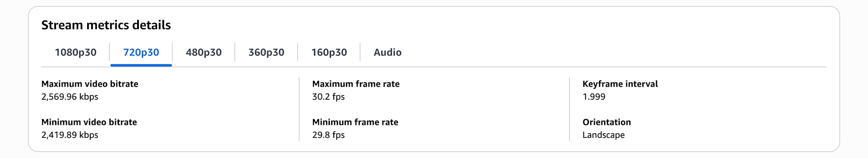Select the 1.999 keyframe interval value
The width and height of the screenshot is (868, 158).
(x=594, y=97)
